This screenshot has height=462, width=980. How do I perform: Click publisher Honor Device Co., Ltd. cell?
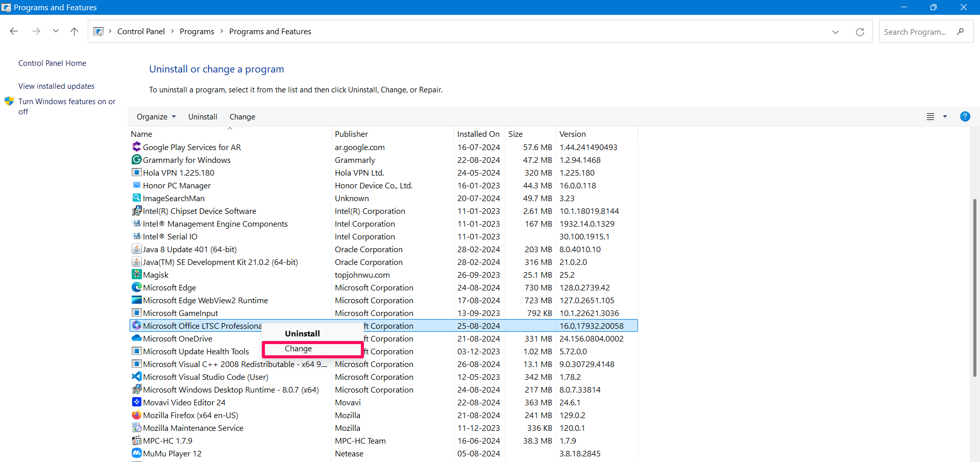click(x=374, y=185)
